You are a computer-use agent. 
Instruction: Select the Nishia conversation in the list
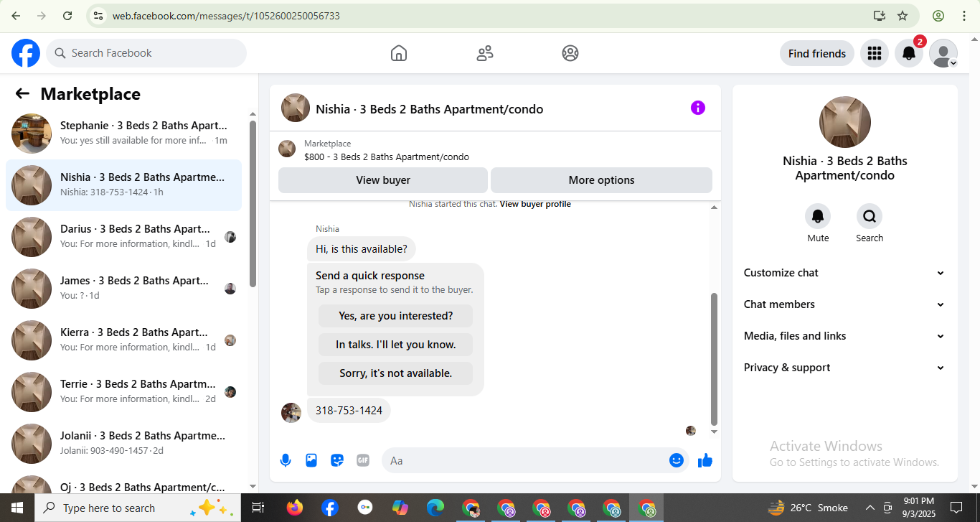[x=123, y=185]
